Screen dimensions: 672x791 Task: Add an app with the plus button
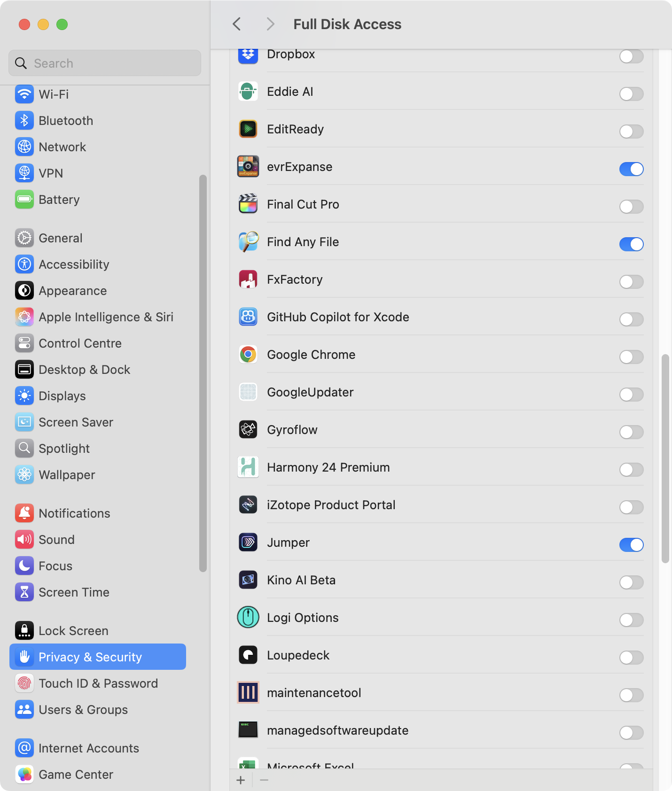[x=241, y=780]
